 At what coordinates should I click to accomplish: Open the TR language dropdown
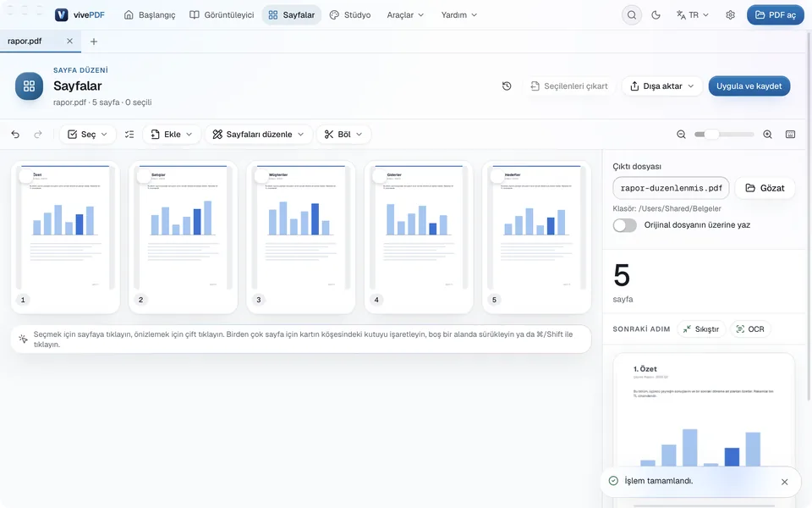693,15
